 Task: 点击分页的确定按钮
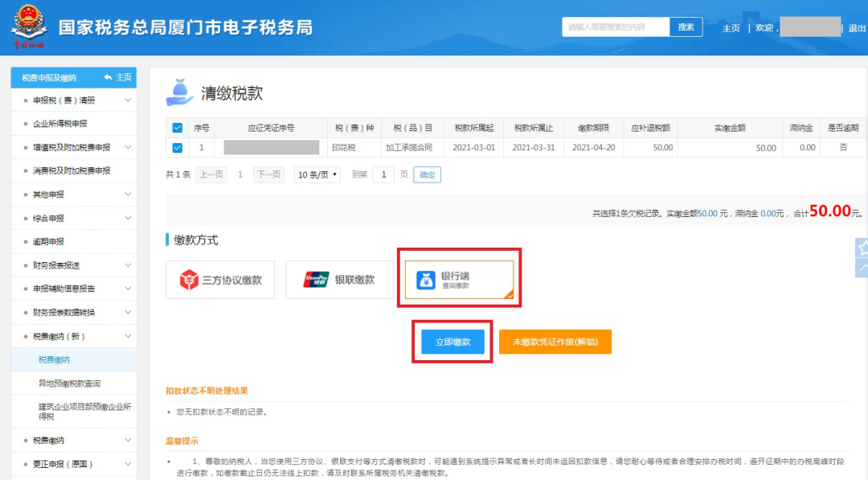click(427, 174)
